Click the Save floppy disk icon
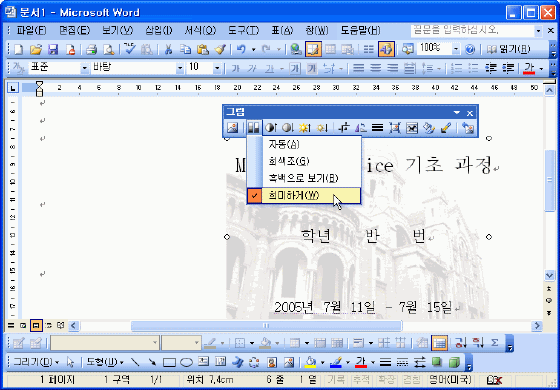The width and height of the screenshot is (560, 390). tap(53, 49)
